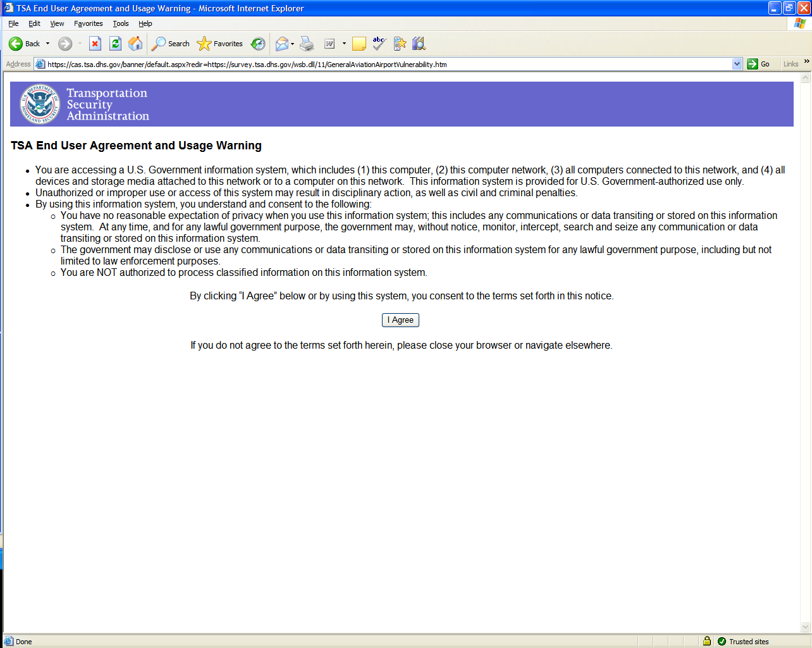Click the toolbar icon with the yellow star
This screenshot has width=812, height=648.
[400, 44]
